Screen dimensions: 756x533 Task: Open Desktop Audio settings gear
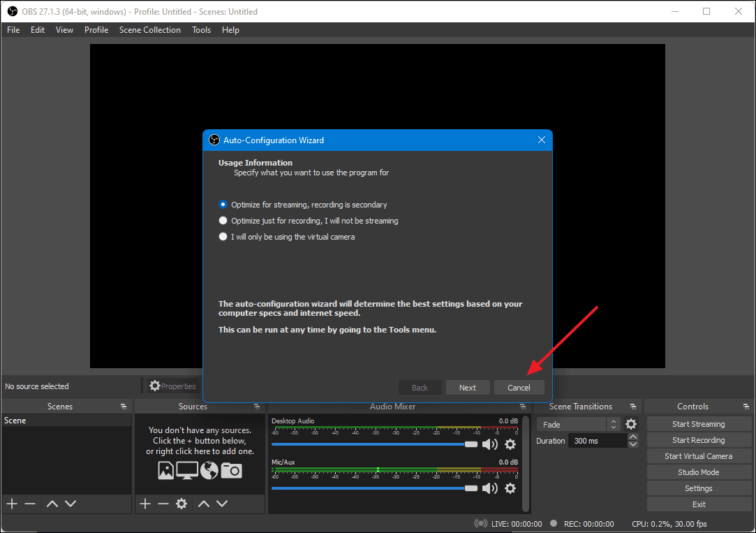510,444
